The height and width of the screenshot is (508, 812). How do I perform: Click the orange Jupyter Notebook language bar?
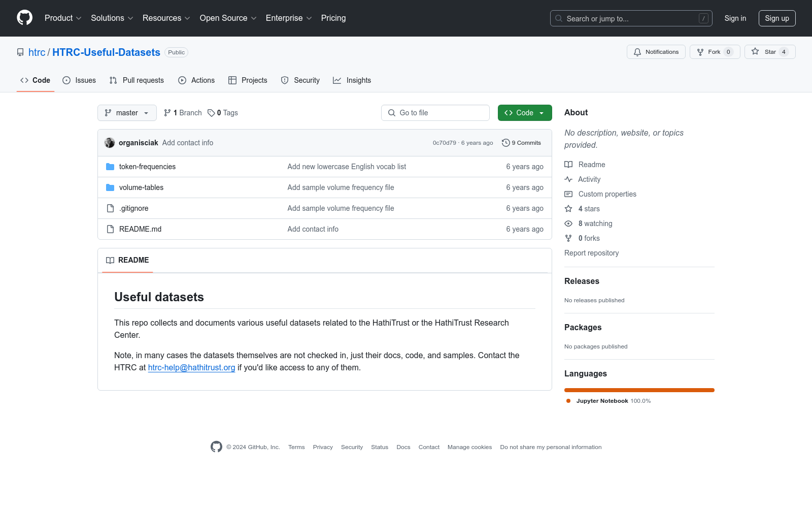click(x=639, y=390)
